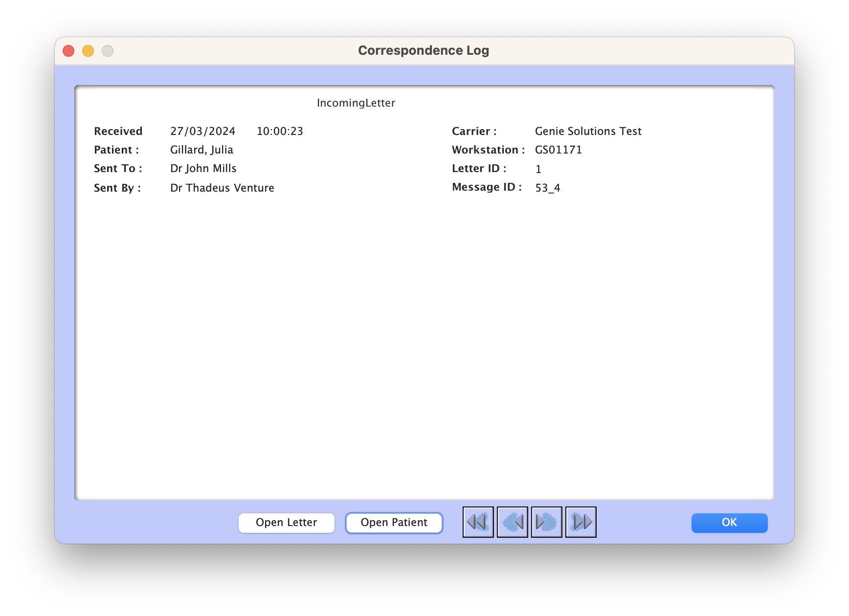Image resolution: width=849 pixels, height=616 pixels.
Task: Skip to the last correspondence record
Action: [x=581, y=522]
